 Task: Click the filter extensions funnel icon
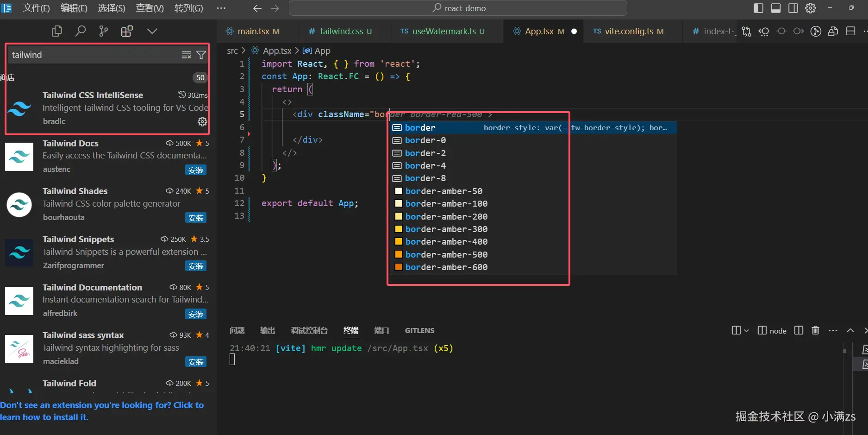click(201, 55)
